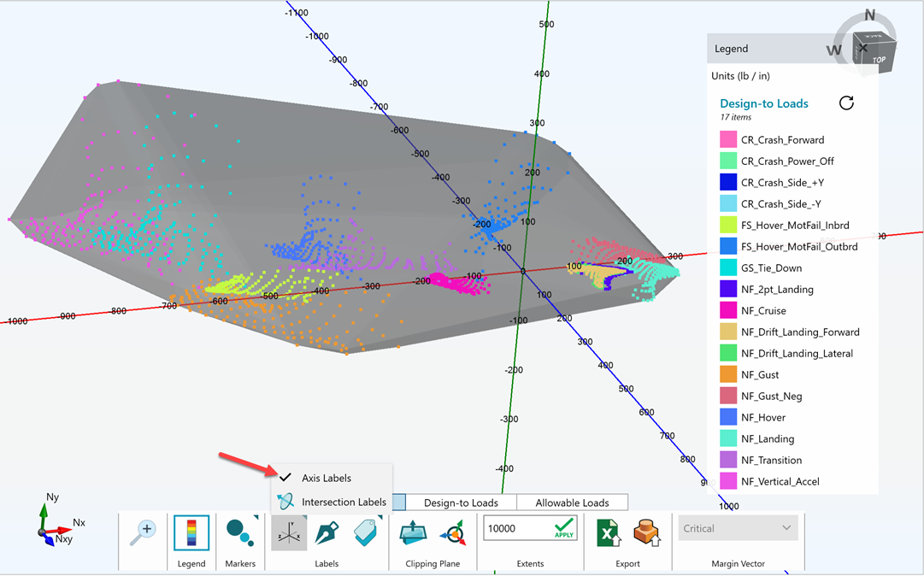Image resolution: width=924 pixels, height=576 pixels.
Task: Open the tag labels dropdown
Action: point(367,532)
